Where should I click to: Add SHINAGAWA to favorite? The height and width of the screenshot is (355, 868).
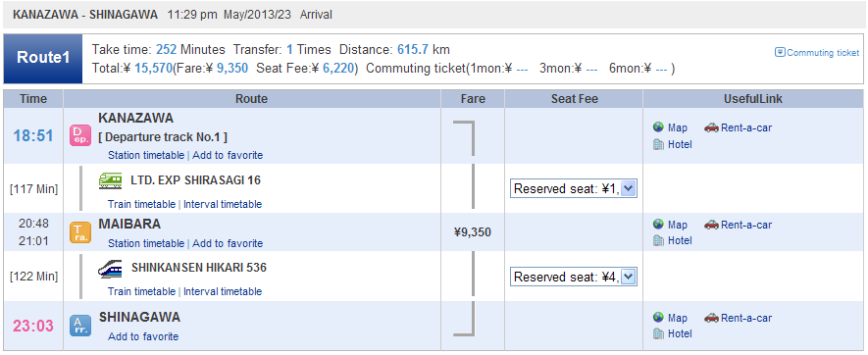(x=143, y=336)
